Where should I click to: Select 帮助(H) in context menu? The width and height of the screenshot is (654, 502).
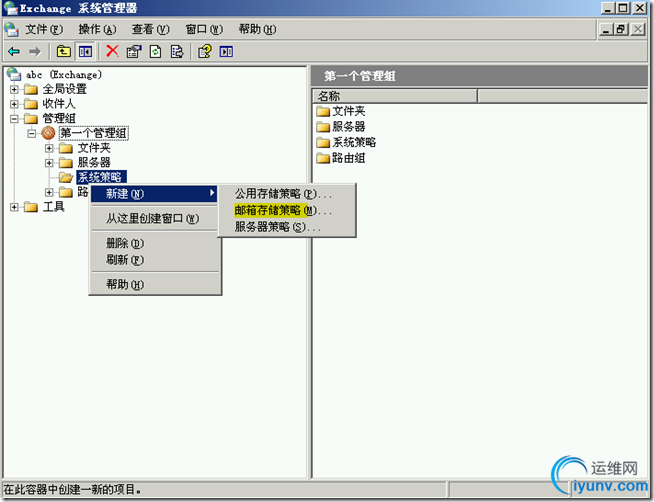click(x=154, y=285)
